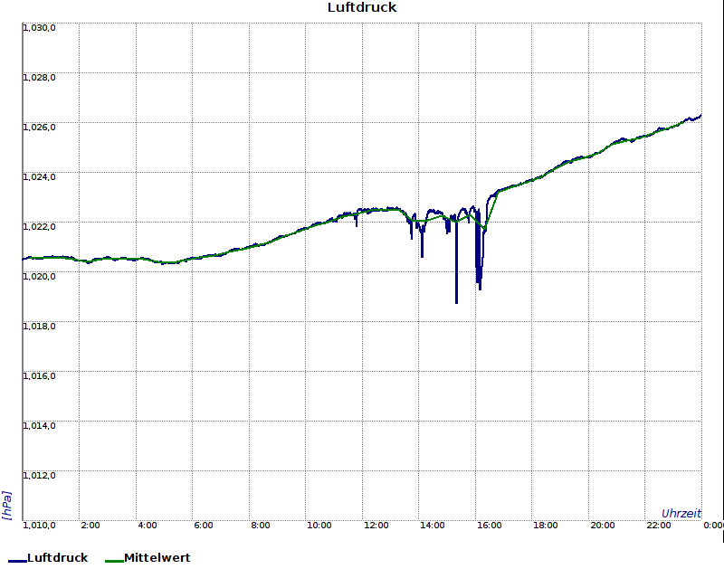This screenshot has width=724, height=588.
Task: Click the 10:00 time label
Action: coord(319,526)
